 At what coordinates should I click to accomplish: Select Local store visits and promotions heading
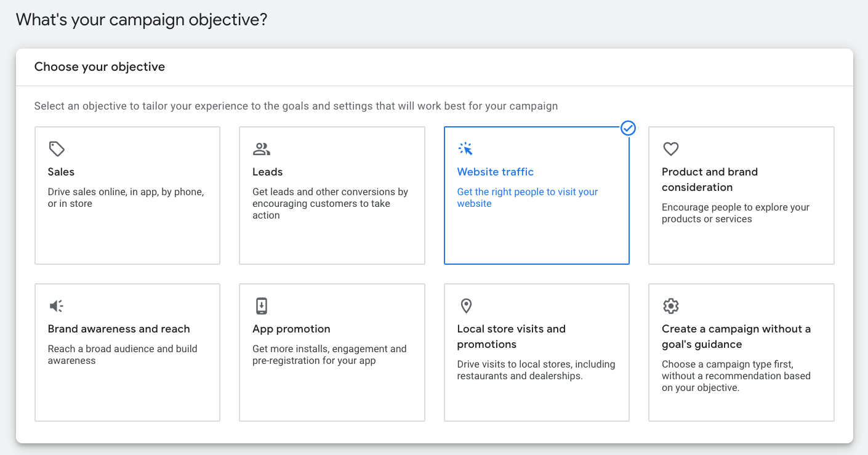512,336
